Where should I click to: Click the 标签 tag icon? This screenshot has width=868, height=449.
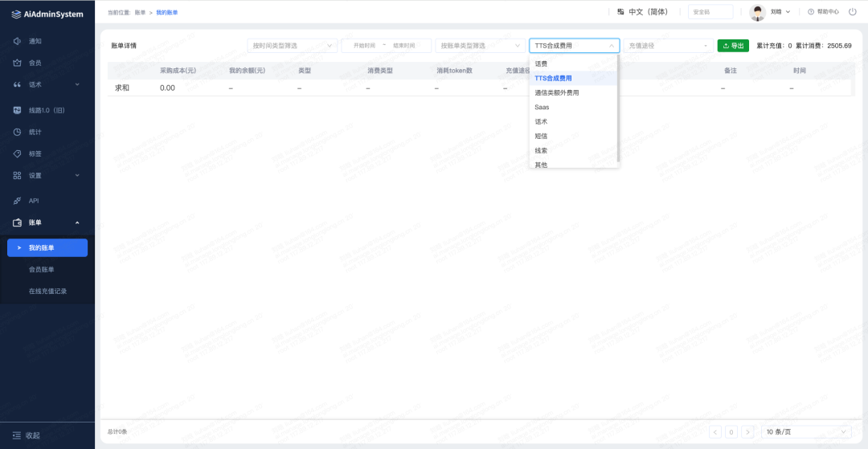(17, 153)
